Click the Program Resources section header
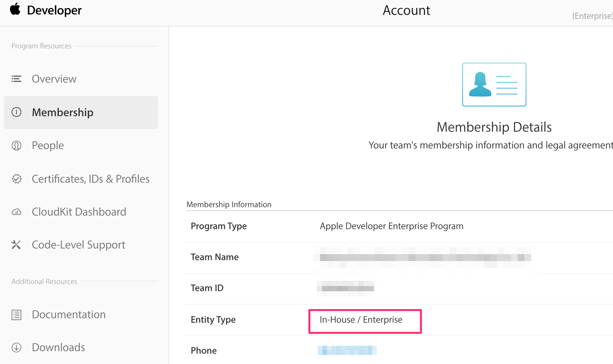Viewport: 613px width, 364px height. 41,46
